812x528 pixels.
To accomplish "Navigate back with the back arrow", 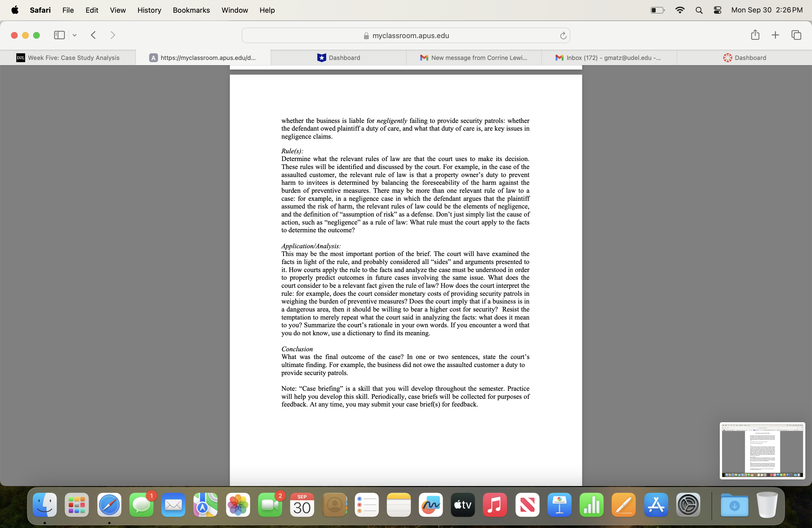I will click(93, 35).
